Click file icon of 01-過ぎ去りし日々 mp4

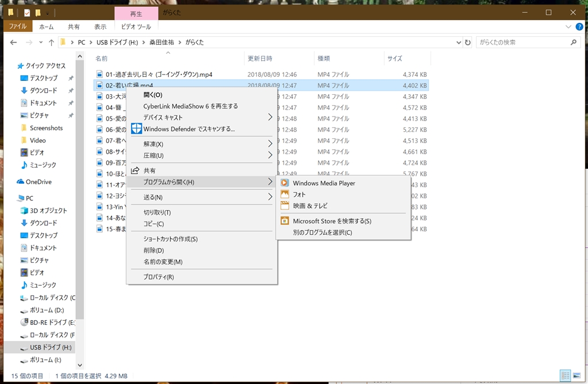click(99, 74)
